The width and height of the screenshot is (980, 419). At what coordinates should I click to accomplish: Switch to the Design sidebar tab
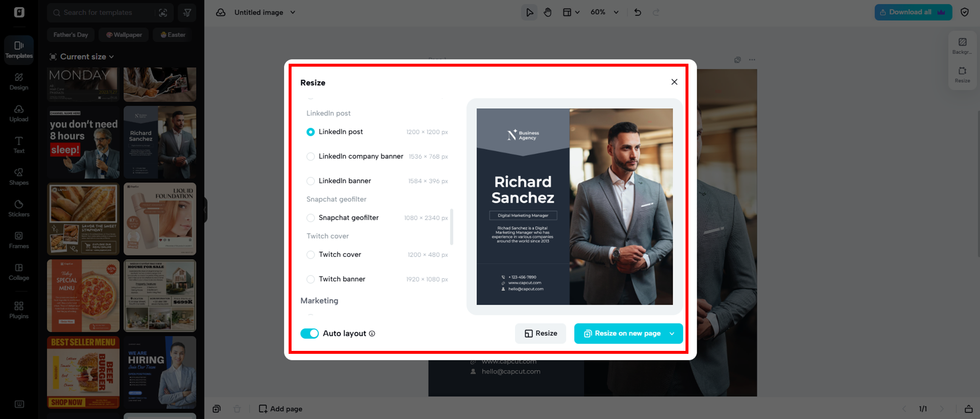tap(19, 81)
